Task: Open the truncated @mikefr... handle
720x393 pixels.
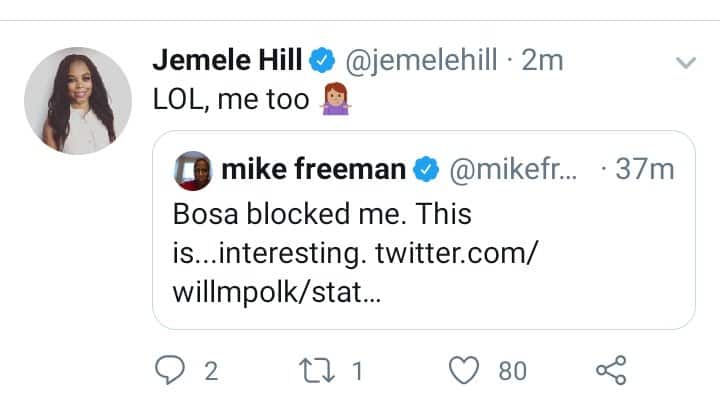Action: (x=513, y=169)
